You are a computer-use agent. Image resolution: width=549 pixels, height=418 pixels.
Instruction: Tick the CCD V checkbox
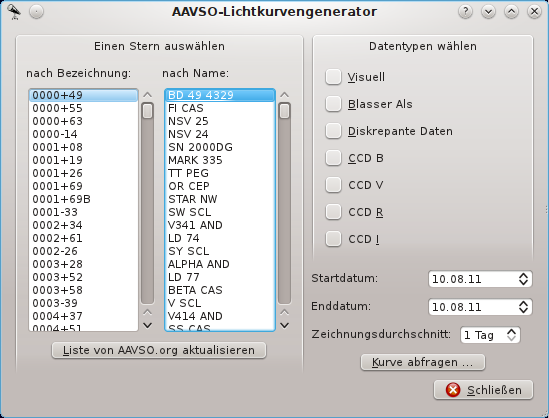(333, 185)
